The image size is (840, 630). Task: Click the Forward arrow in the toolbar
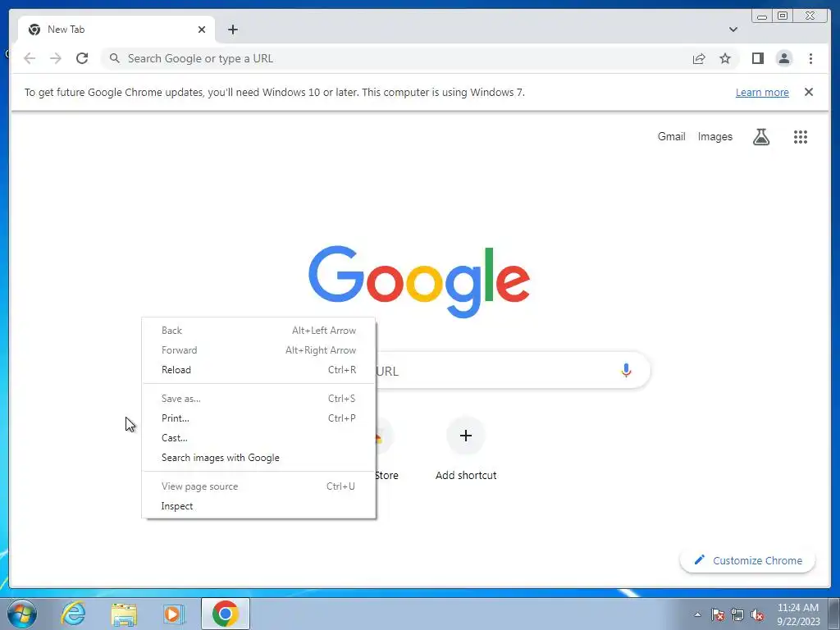(56, 58)
